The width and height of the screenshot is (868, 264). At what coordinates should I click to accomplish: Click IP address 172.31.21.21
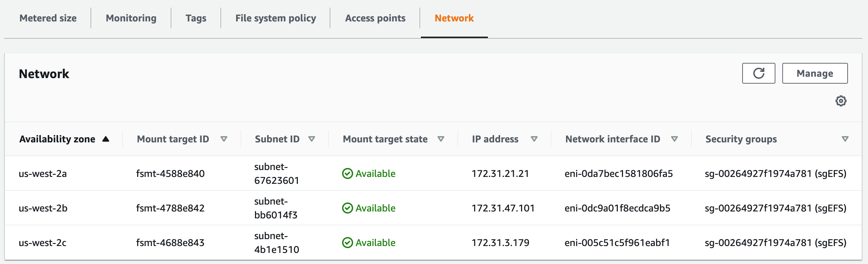[500, 173]
